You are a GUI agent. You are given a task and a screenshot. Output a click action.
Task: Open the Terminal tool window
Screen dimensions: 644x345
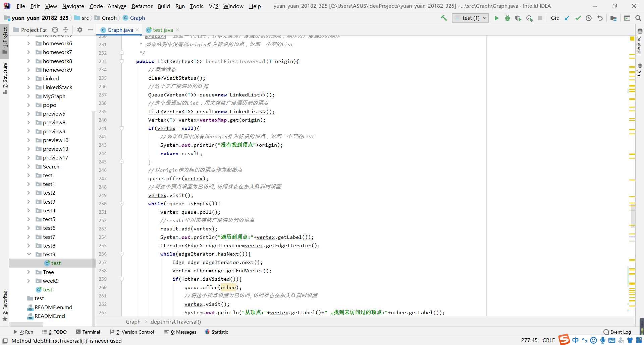[88, 332]
